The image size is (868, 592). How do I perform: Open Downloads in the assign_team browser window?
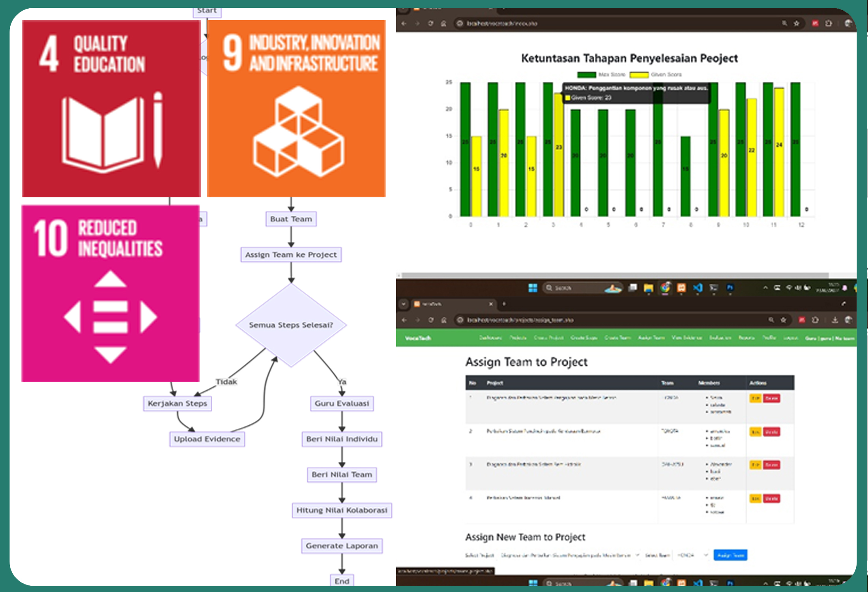click(x=835, y=320)
